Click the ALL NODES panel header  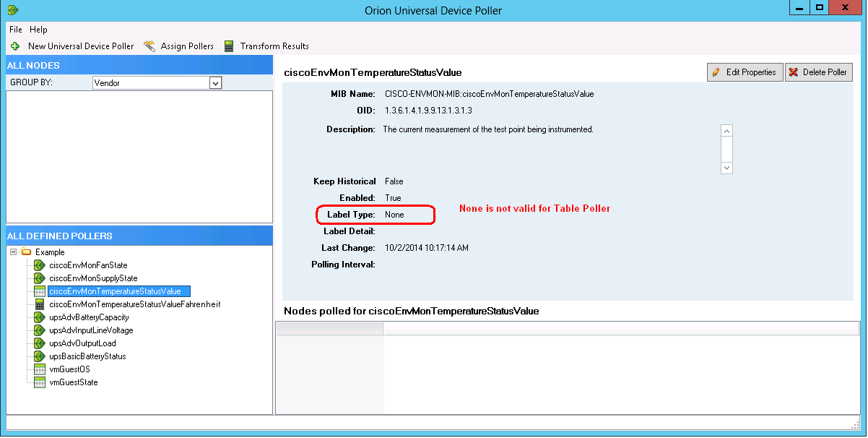[139, 65]
